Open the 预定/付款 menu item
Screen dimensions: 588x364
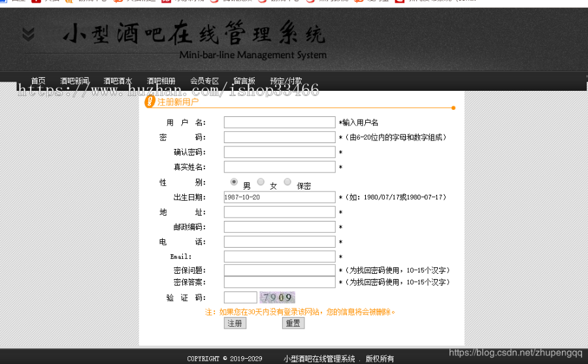(x=286, y=80)
